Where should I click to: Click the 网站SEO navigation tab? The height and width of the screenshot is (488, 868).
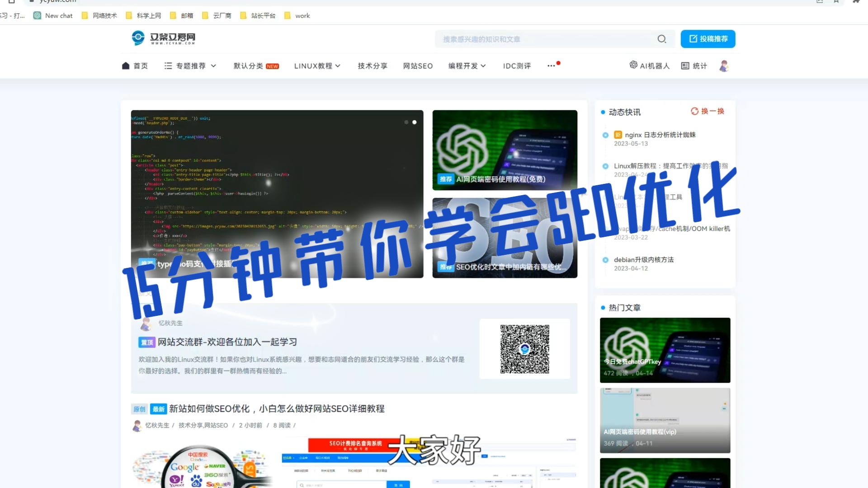[x=417, y=66]
